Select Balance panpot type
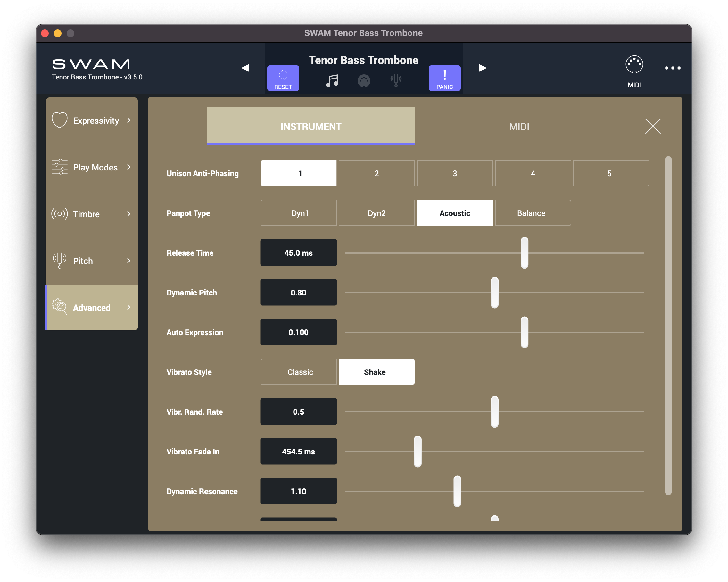This screenshot has height=582, width=728. pos(533,213)
